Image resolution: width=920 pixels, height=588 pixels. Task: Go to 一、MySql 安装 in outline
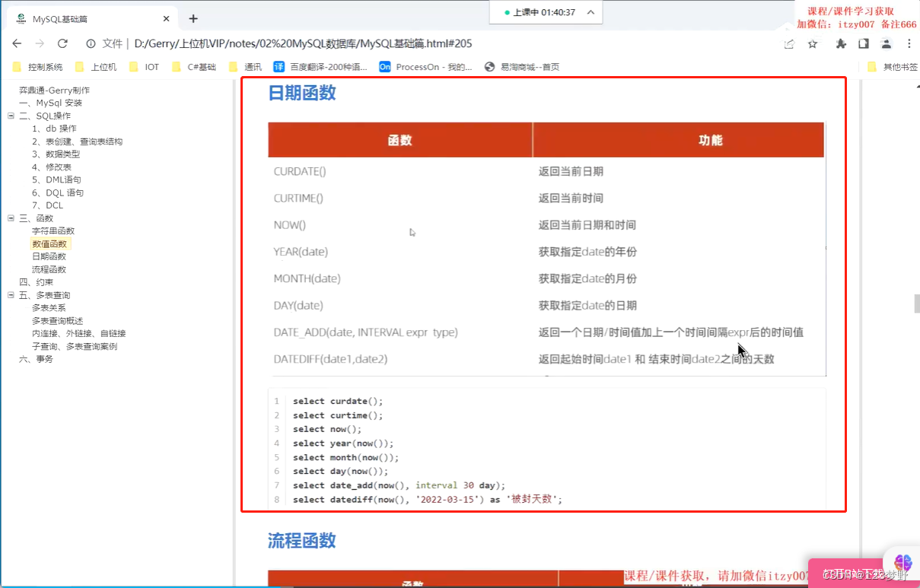pyautogui.click(x=50, y=103)
